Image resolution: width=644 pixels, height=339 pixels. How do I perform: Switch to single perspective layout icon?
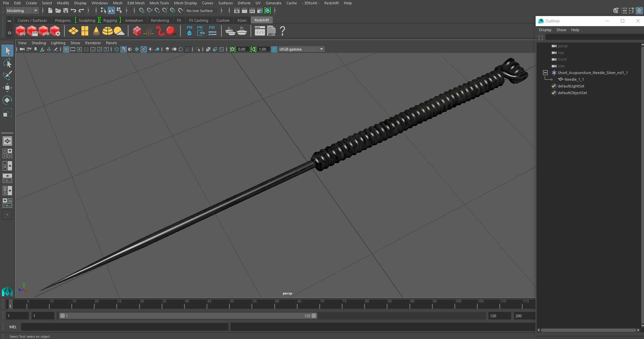point(7,141)
